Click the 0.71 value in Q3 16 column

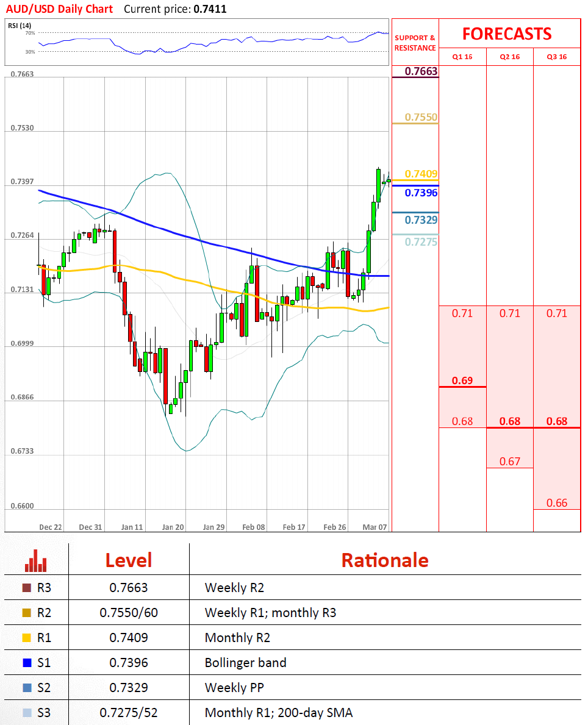click(556, 313)
